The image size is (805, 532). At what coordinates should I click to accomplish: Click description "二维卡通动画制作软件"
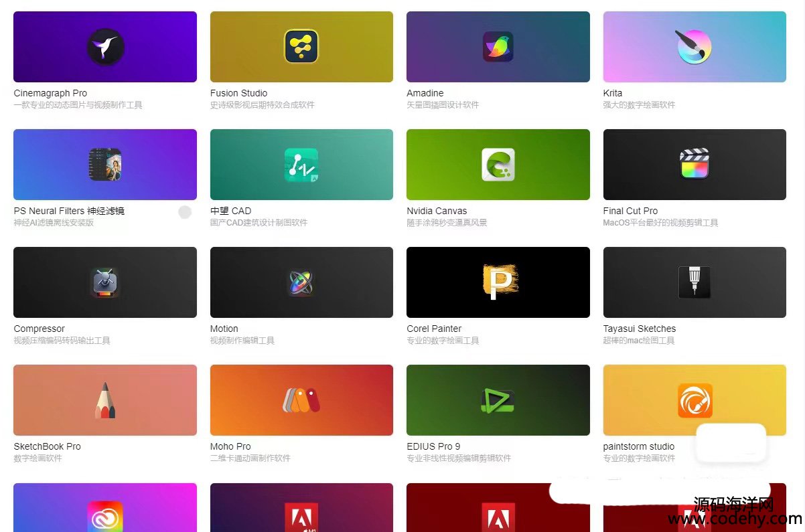pos(250,458)
